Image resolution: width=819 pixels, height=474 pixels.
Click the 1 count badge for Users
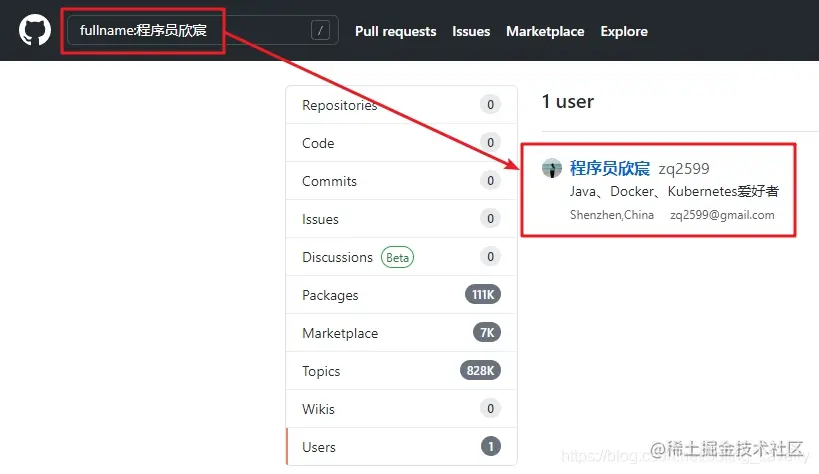coord(490,446)
